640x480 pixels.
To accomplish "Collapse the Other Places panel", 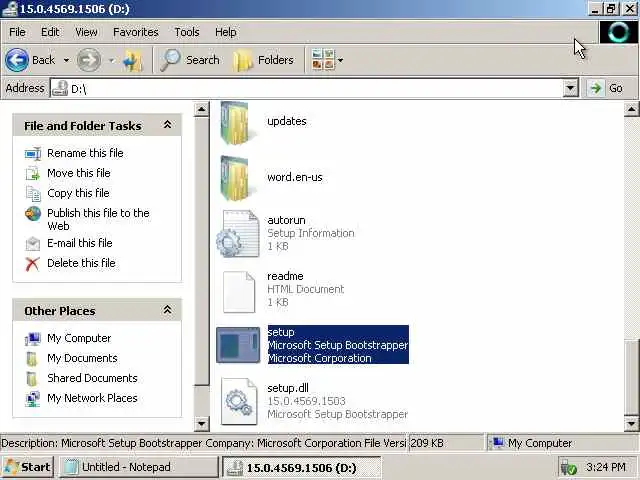I will [167, 310].
